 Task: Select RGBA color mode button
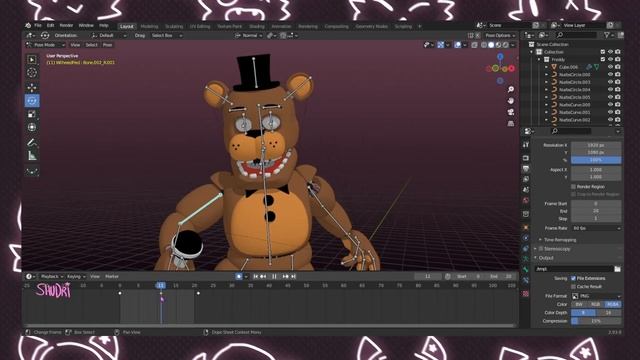[x=613, y=304]
